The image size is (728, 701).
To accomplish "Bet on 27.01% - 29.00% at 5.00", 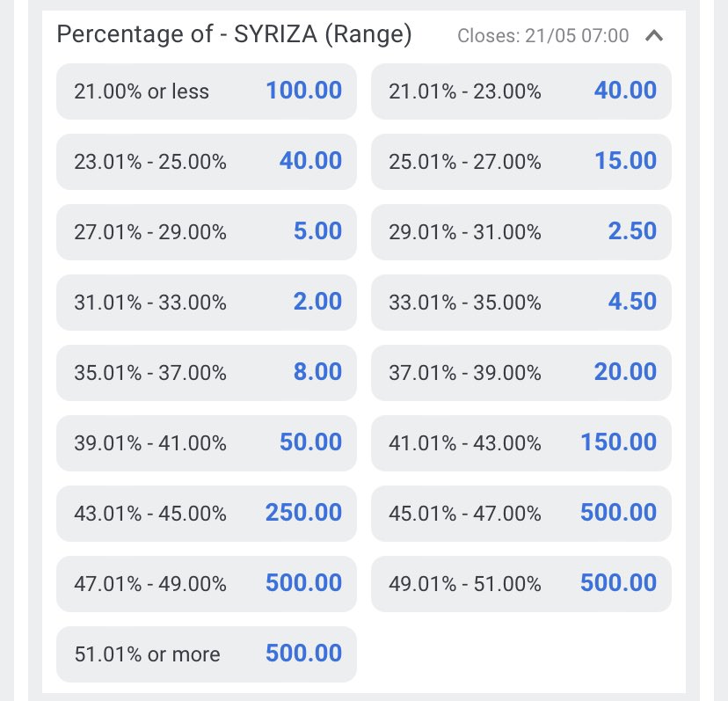I will pyautogui.click(x=207, y=231).
